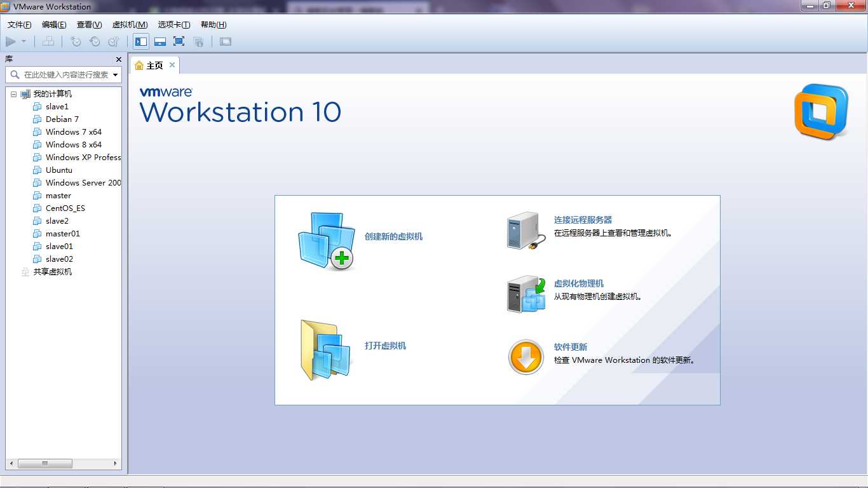Open the snapshot manager toolbar icon

(114, 41)
